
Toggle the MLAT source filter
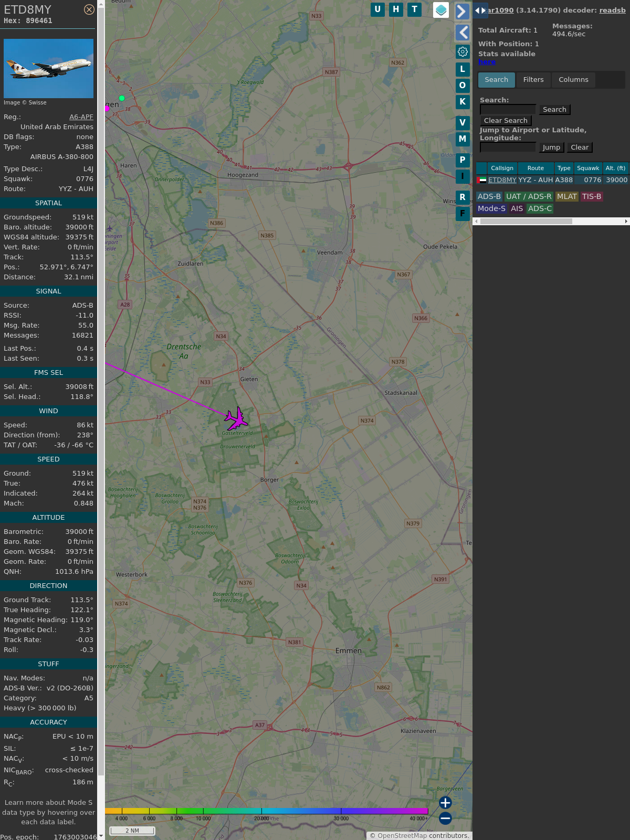[x=566, y=196]
